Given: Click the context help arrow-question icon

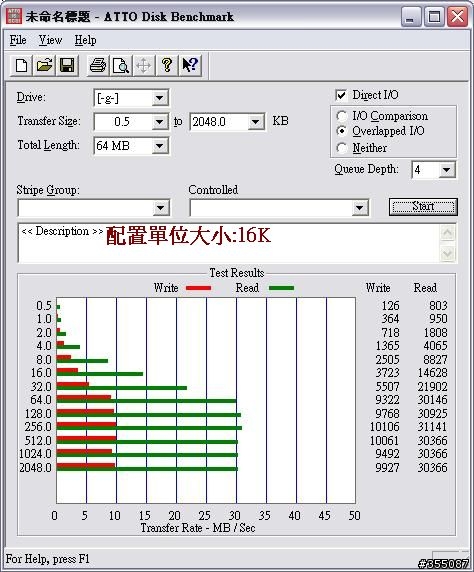Looking at the screenshot, I should 190,65.
